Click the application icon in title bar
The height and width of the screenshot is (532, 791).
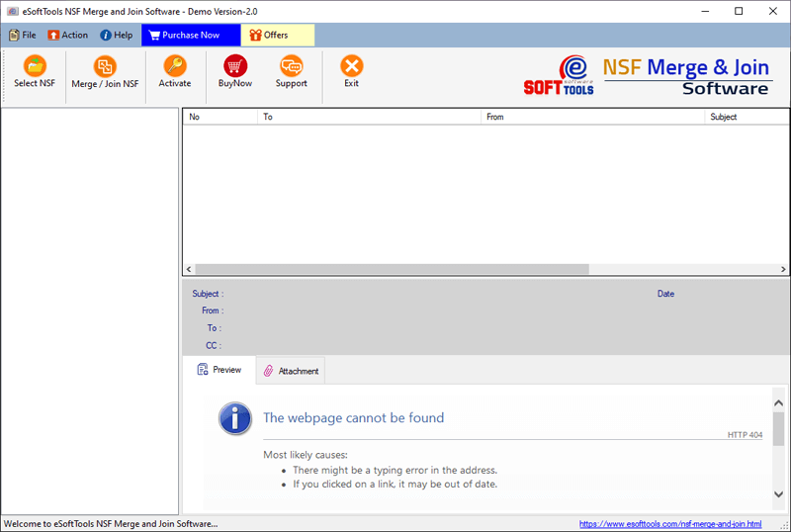pos(13,11)
